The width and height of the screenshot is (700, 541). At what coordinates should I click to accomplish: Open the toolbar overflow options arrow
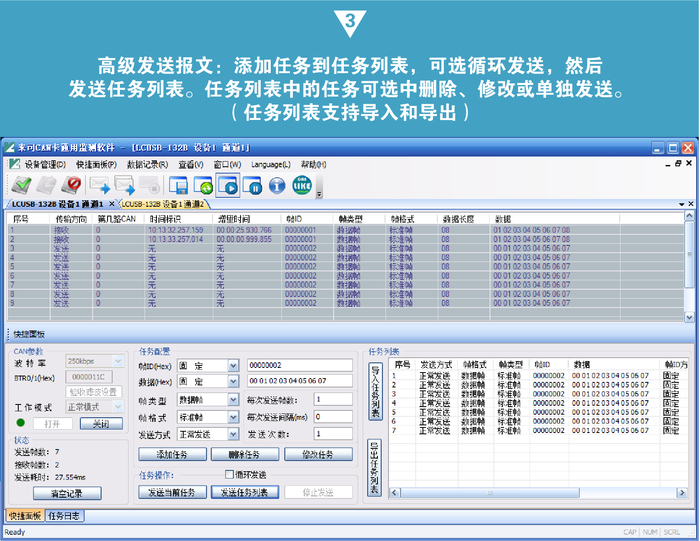319,195
